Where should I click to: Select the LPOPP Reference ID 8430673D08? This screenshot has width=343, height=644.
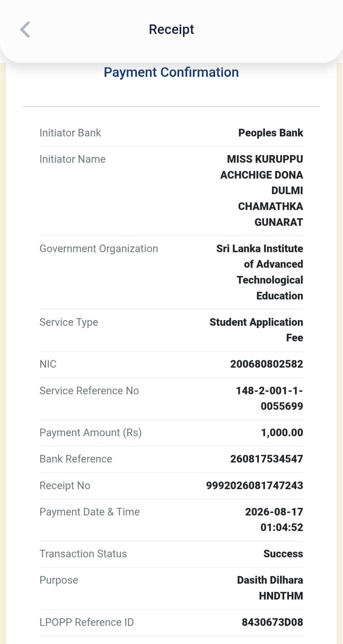272,622
